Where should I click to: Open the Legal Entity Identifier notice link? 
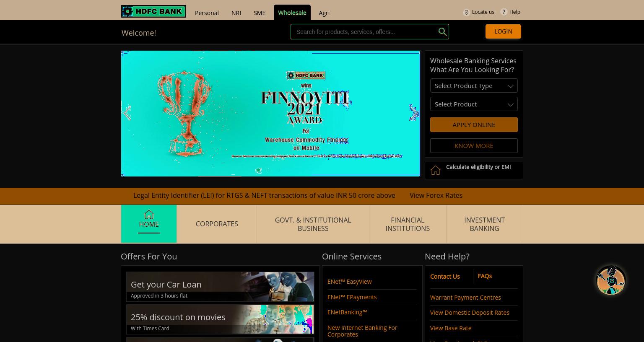point(264,195)
